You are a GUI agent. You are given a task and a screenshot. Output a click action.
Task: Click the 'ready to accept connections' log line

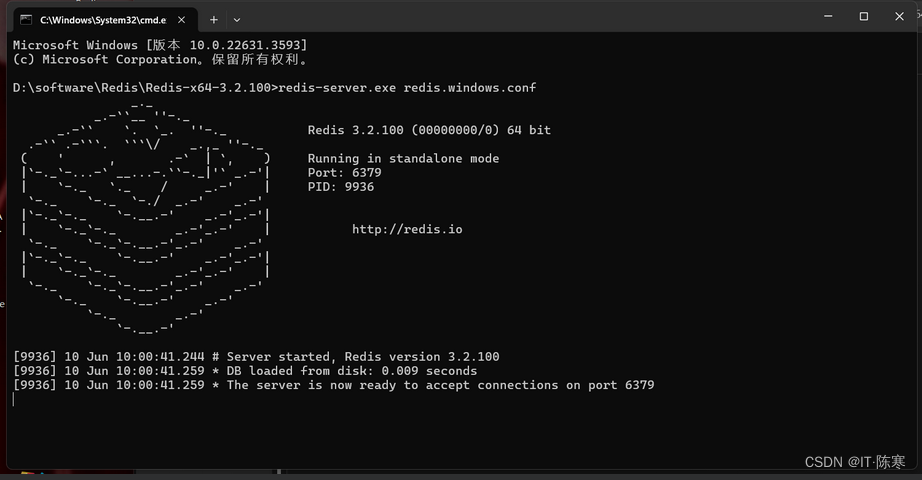click(x=333, y=385)
